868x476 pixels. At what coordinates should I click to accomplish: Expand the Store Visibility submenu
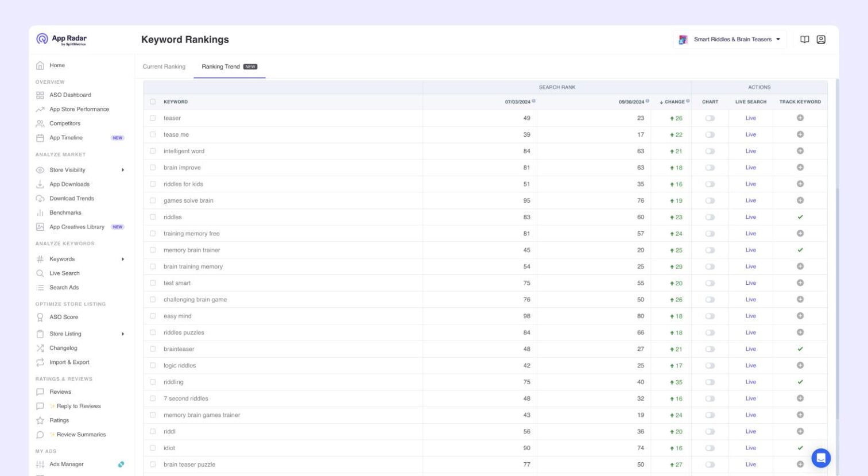pyautogui.click(x=123, y=170)
